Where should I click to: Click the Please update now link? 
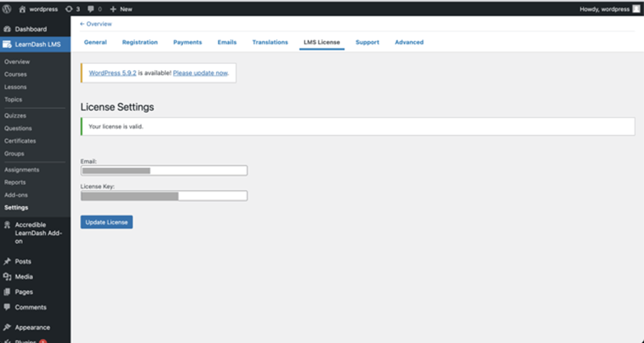(x=200, y=73)
